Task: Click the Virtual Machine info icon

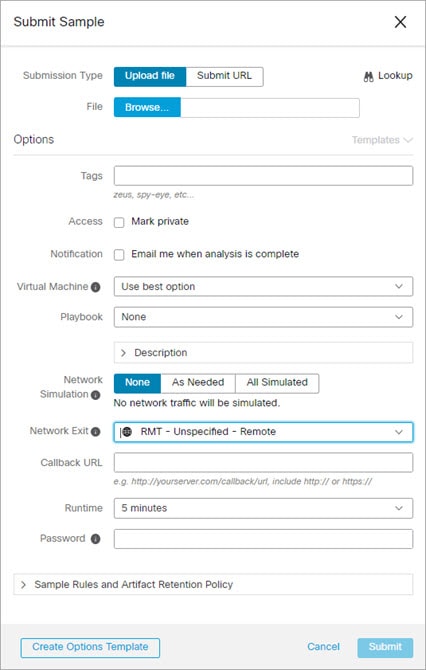Action: (x=96, y=287)
